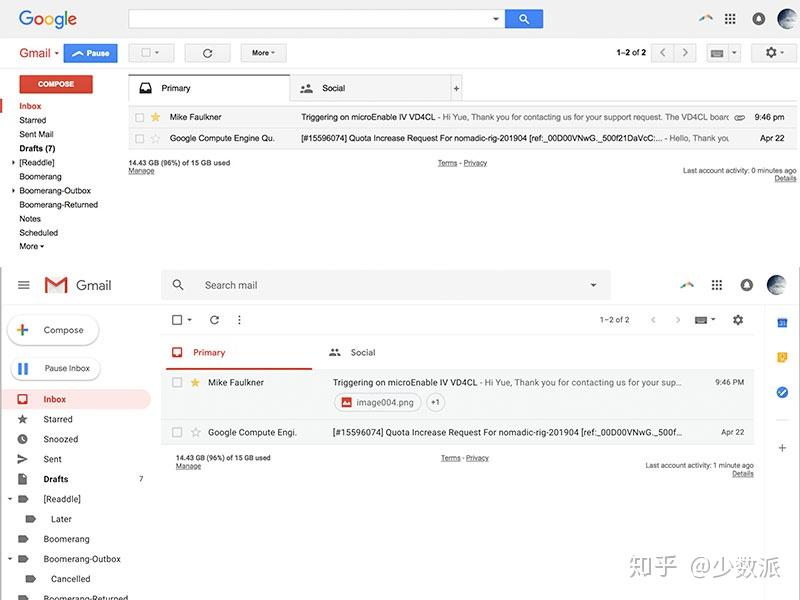This screenshot has width=800, height=600.
Task: Click the three-dot More icon
Action: [x=239, y=319]
